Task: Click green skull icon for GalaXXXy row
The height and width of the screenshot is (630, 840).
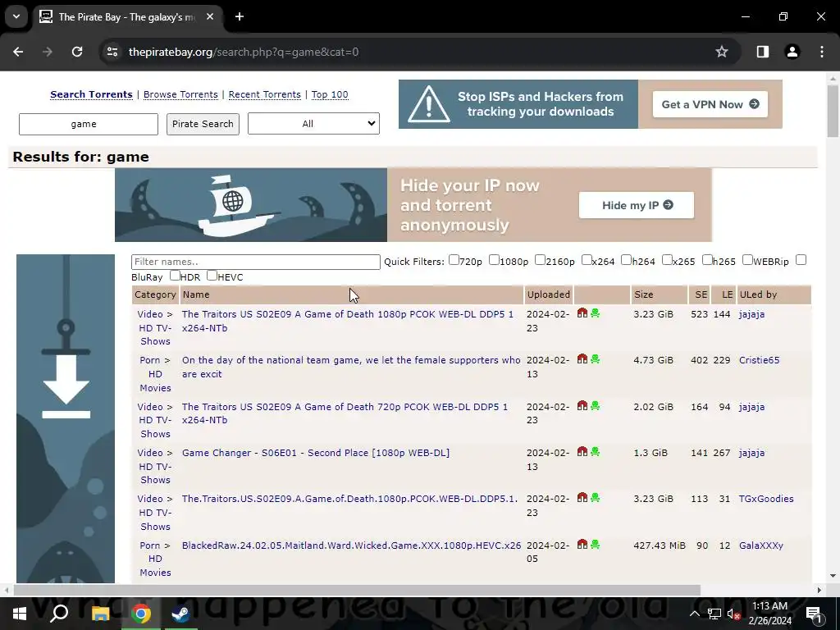Action: click(596, 545)
